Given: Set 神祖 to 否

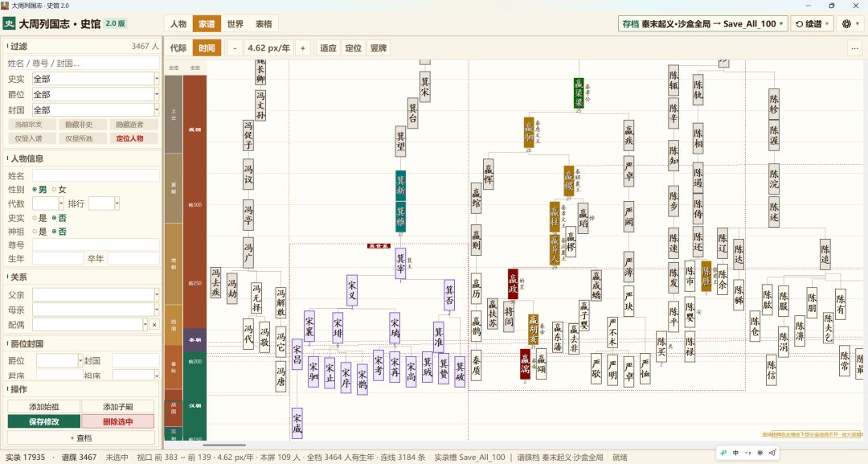Looking at the screenshot, I should tap(59, 232).
